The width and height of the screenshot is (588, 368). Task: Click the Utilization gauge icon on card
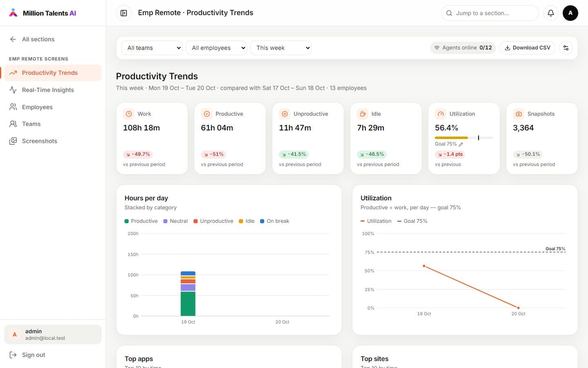(x=441, y=114)
